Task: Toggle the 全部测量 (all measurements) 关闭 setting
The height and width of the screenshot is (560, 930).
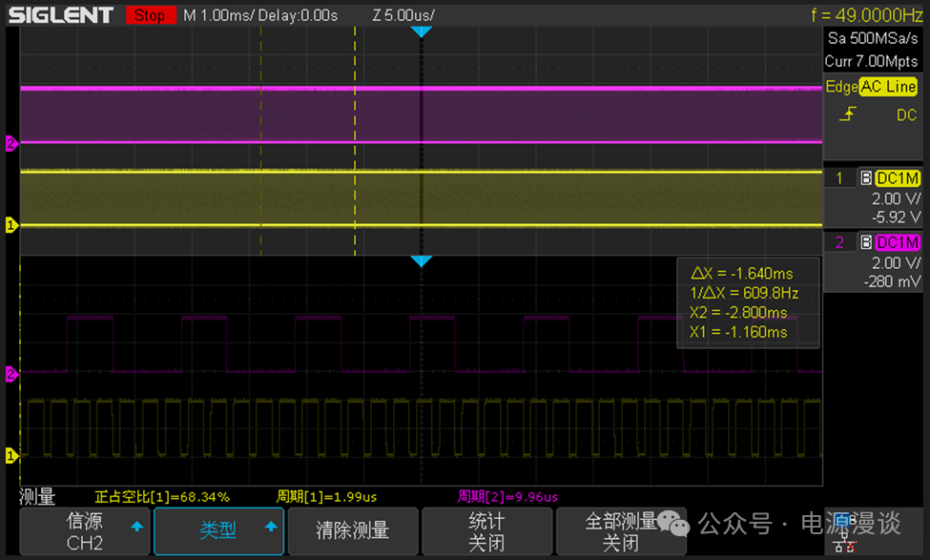Action: pyautogui.click(x=620, y=531)
